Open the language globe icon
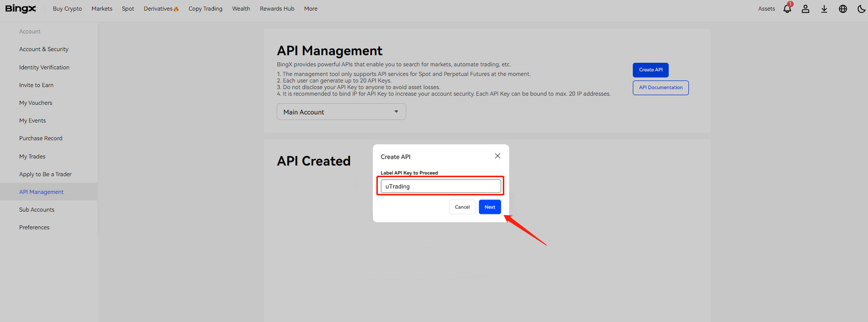Screen dimensions: 868x322 pyautogui.click(x=843, y=9)
